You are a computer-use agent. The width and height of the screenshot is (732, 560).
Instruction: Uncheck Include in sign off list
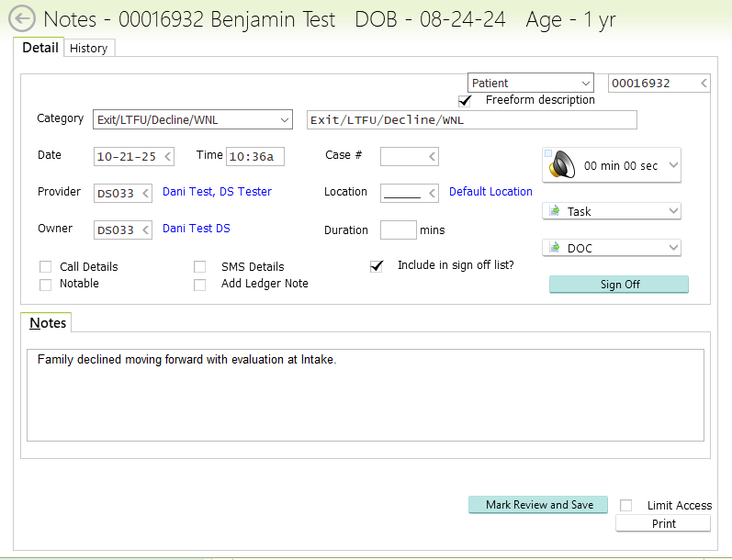[x=376, y=266]
